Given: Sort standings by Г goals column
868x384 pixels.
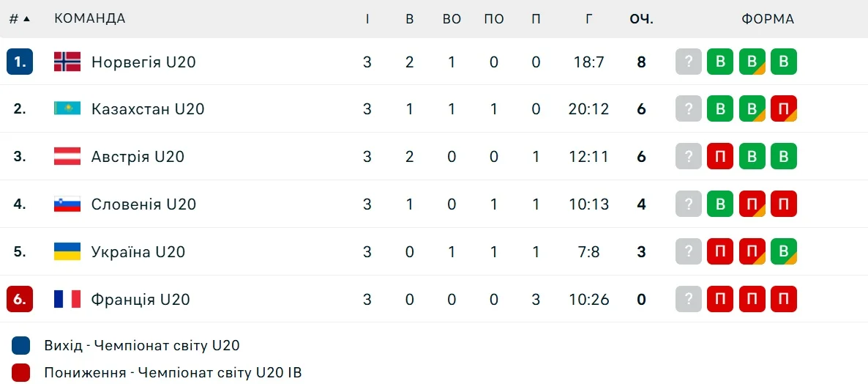Looking at the screenshot, I should (x=588, y=19).
